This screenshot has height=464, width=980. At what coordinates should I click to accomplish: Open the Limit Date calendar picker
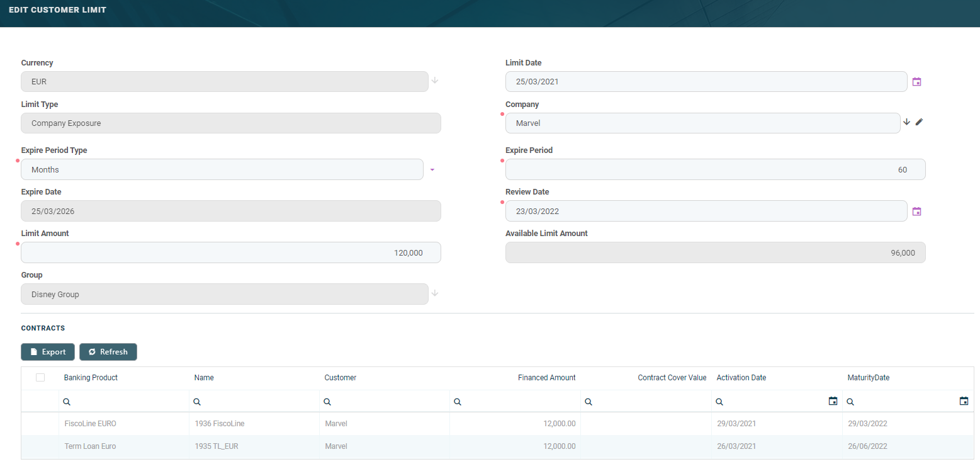pyautogui.click(x=916, y=82)
